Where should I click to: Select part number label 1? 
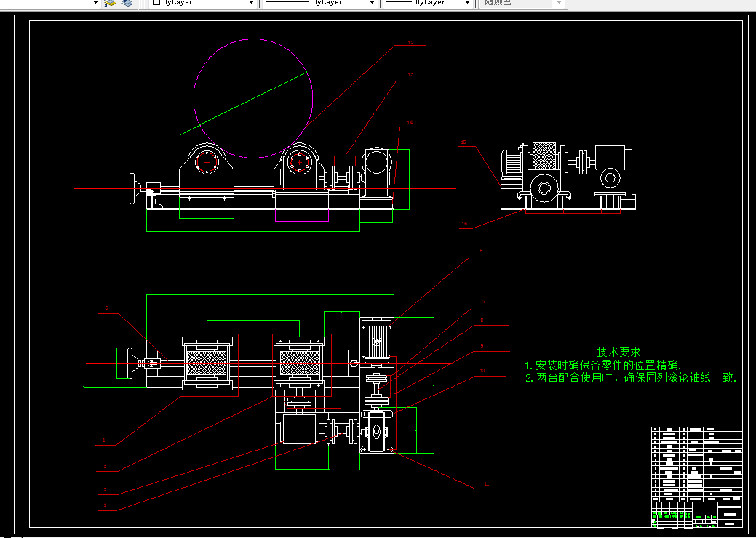(x=105, y=506)
